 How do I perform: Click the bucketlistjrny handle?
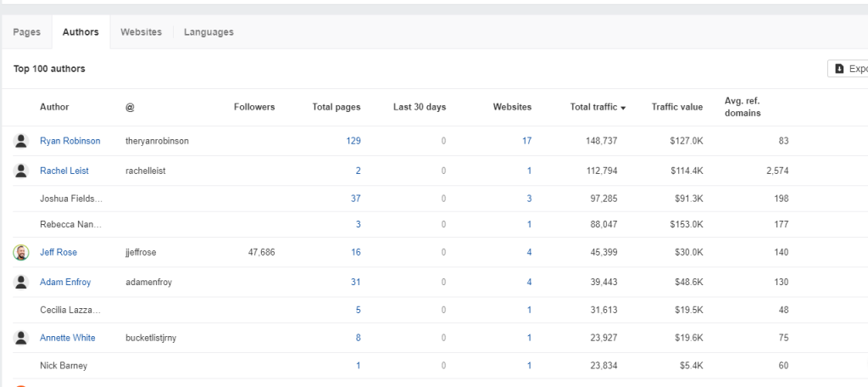pos(151,338)
